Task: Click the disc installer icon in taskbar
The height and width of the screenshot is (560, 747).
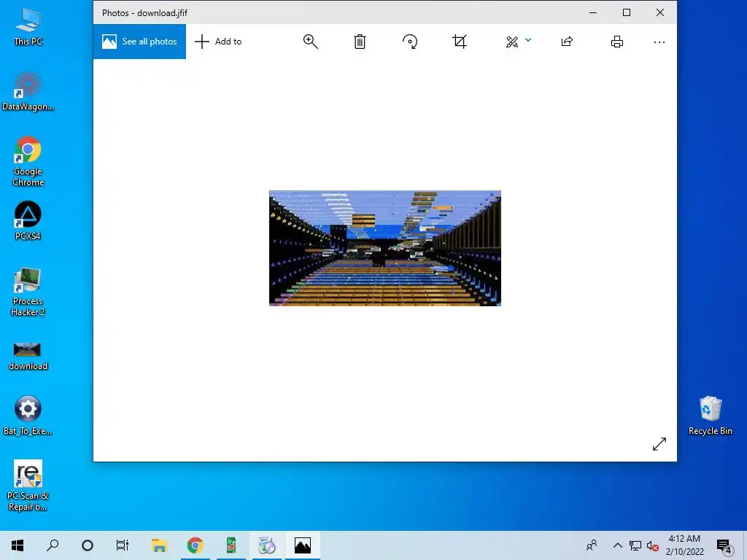Action: [x=267, y=545]
